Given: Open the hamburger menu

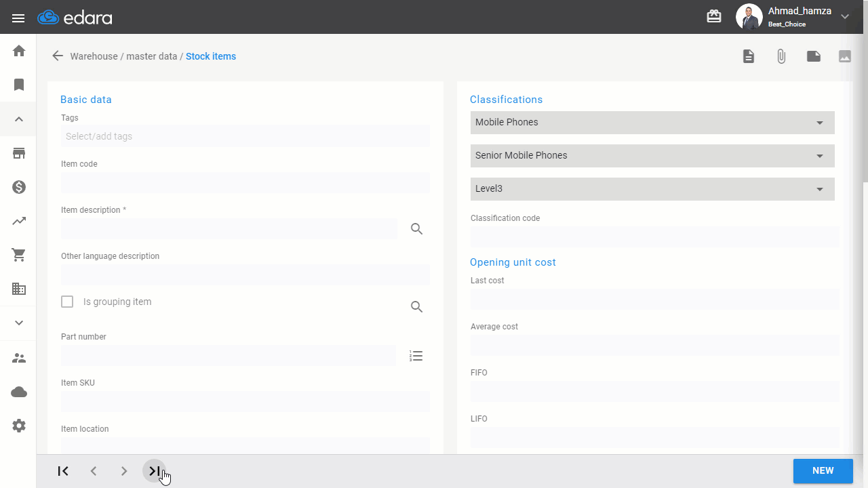Looking at the screenshot, I should coord(18,18).
